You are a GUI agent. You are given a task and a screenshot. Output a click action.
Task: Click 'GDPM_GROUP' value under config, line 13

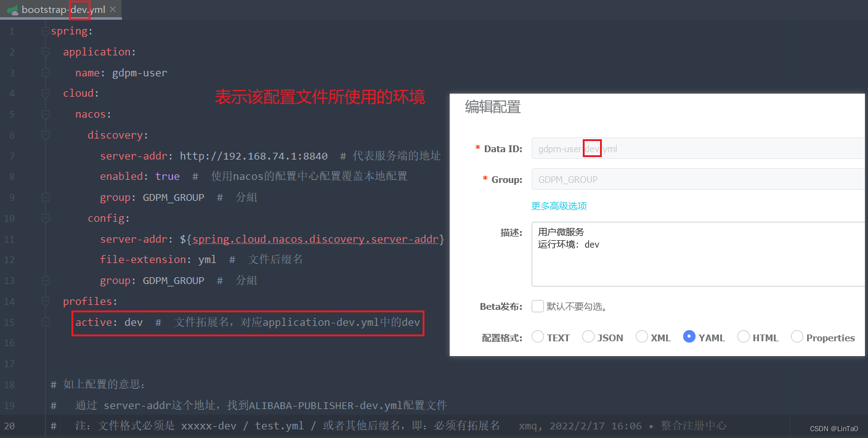click(x=174, y=280)
